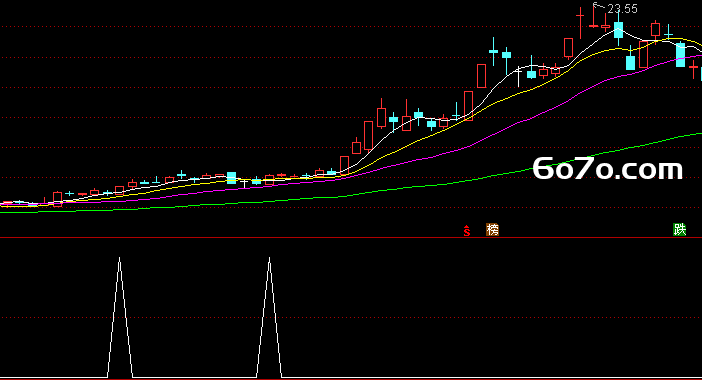Click the large cyan candle below 23.55
This screenshot has height=380, width=702.
click(618, 30)
